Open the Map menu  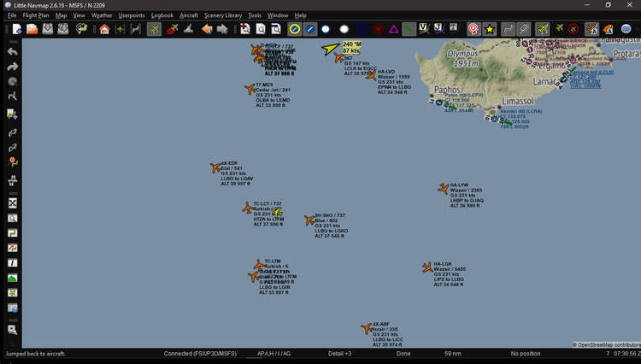coord(61,15)
